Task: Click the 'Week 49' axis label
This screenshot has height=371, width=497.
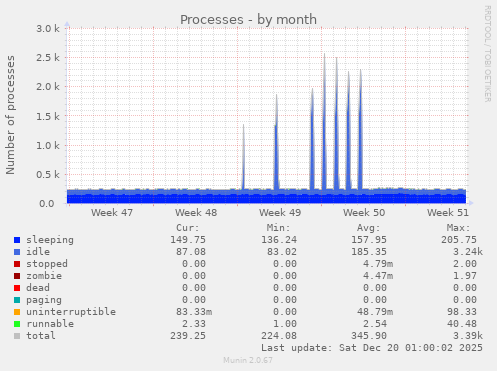Action: [x=280, y=213]
